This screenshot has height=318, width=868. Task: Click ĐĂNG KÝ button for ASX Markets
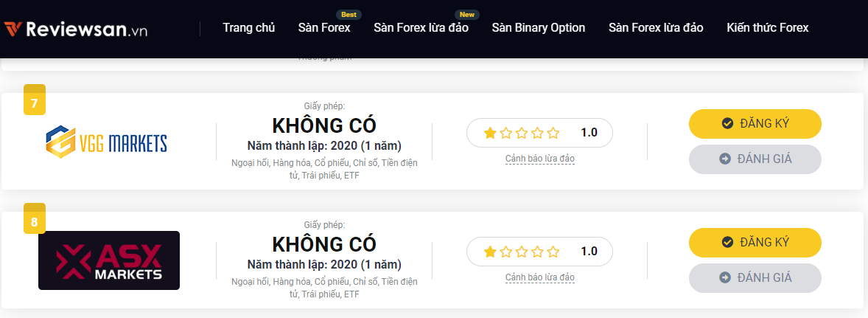coord(755,243)
